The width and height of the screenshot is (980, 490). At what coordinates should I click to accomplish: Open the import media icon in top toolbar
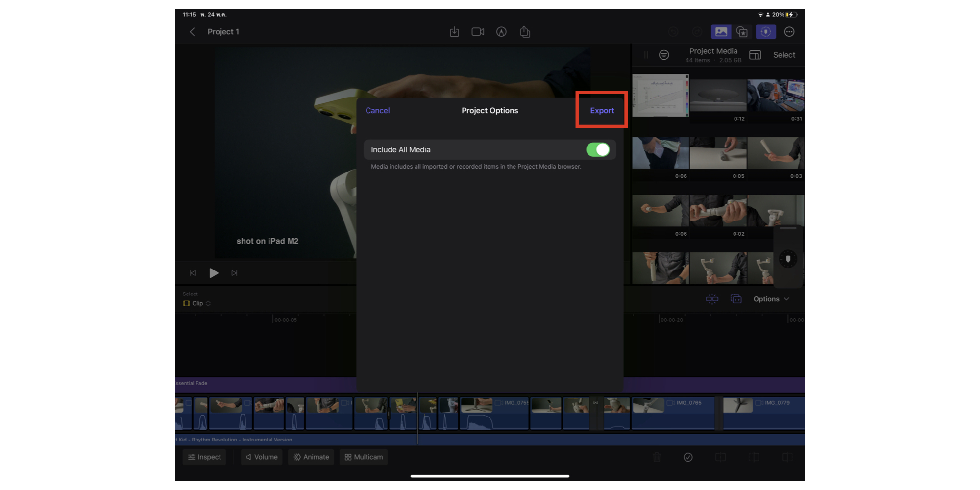point(454,32)
